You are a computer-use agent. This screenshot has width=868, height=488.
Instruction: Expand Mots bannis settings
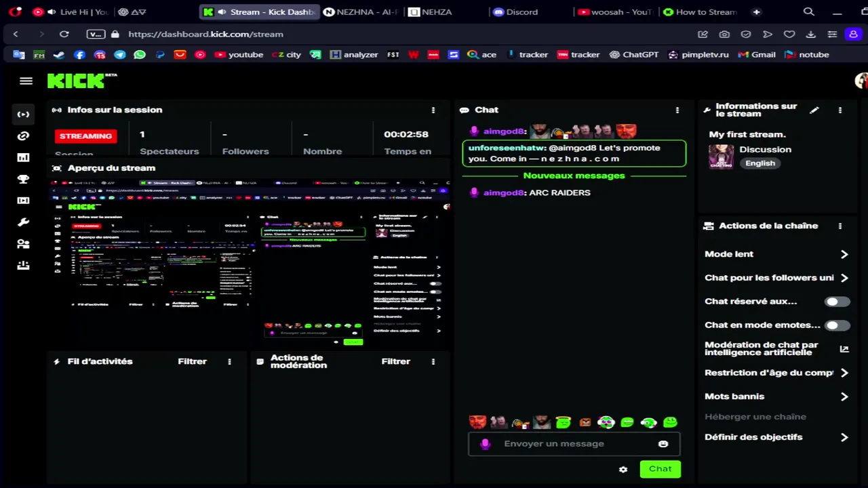[x=777, y=396]
